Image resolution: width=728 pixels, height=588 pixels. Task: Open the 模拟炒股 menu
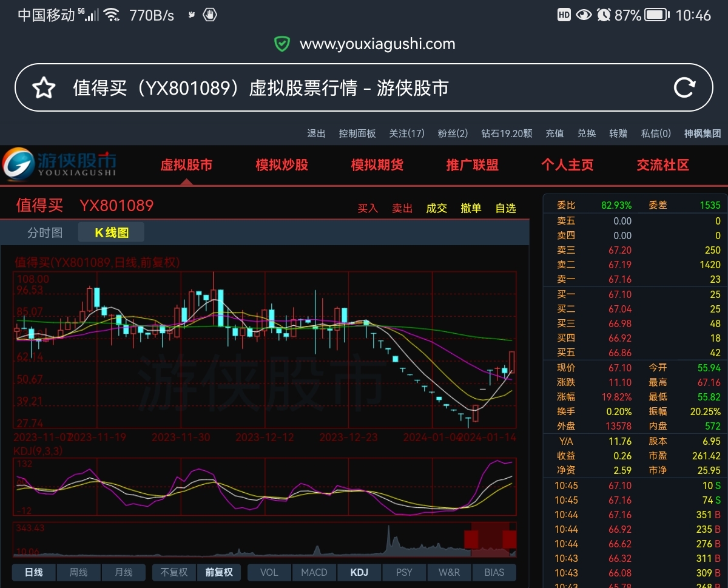(281, 165)
